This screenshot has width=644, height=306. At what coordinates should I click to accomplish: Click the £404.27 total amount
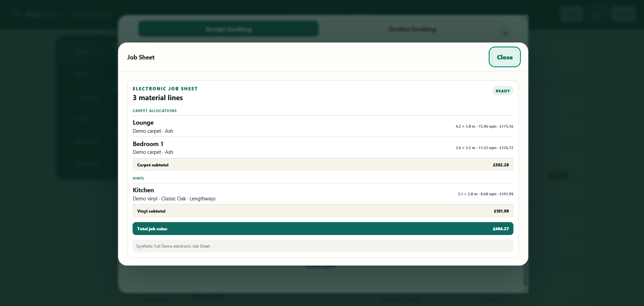point(501,229)
